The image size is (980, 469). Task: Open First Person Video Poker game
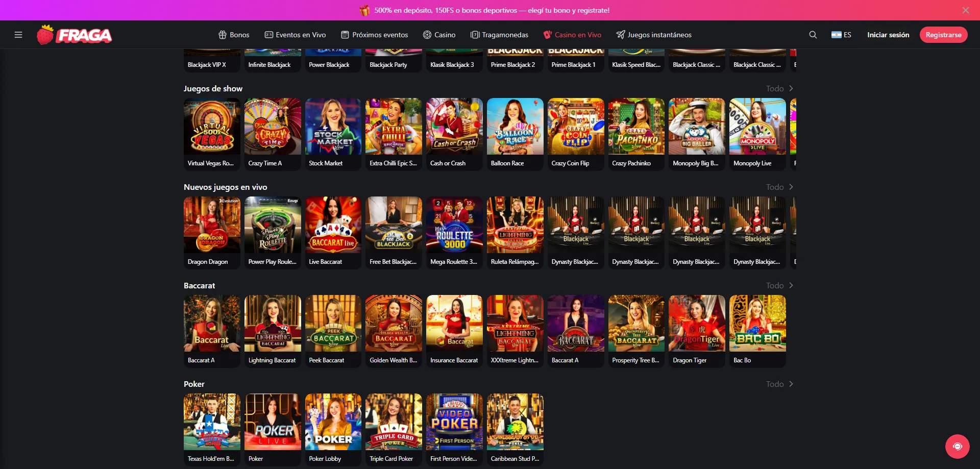[454, 430]
